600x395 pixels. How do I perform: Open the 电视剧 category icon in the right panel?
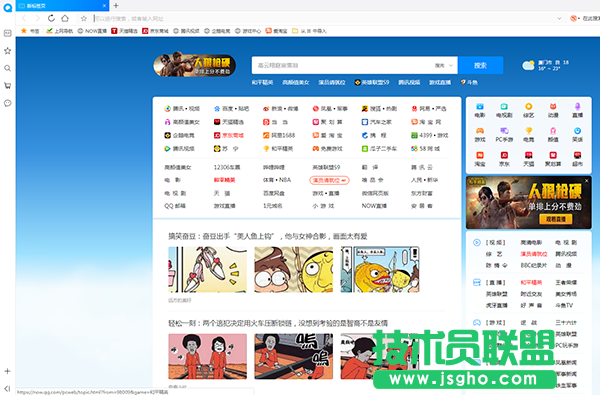pyautogui.click(x=504, y=110)
